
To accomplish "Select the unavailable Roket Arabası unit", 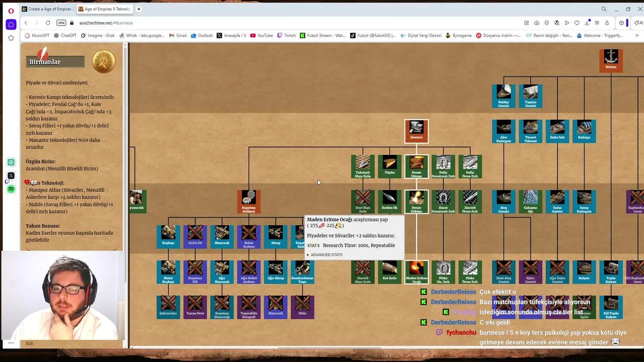I will pyautogui.click(x=249, y=237).
